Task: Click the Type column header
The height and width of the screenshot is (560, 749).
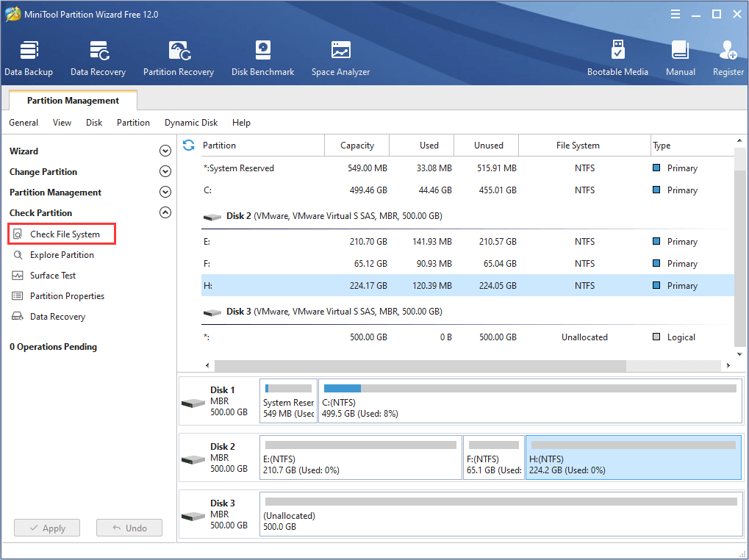Action: pos(692,145)
